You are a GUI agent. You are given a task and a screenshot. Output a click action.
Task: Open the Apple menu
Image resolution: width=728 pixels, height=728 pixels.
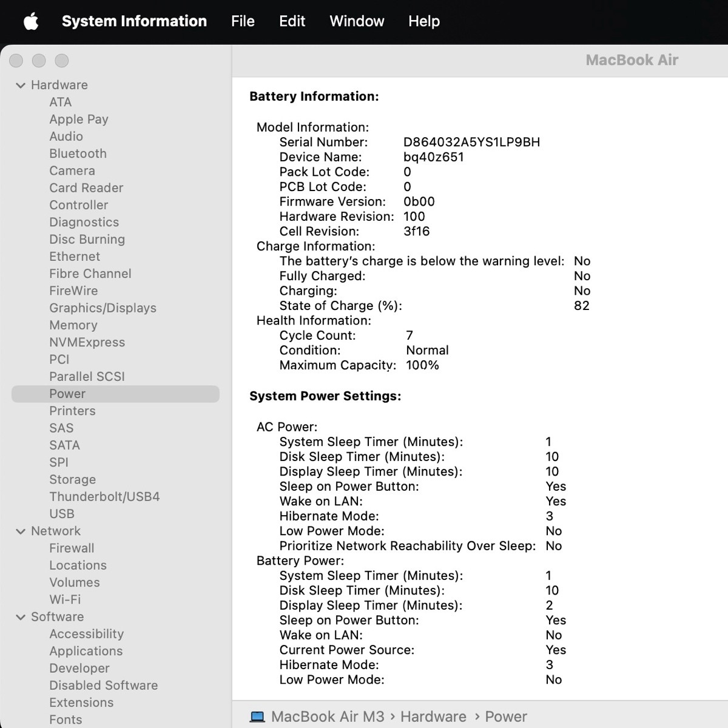coord(31,21)
